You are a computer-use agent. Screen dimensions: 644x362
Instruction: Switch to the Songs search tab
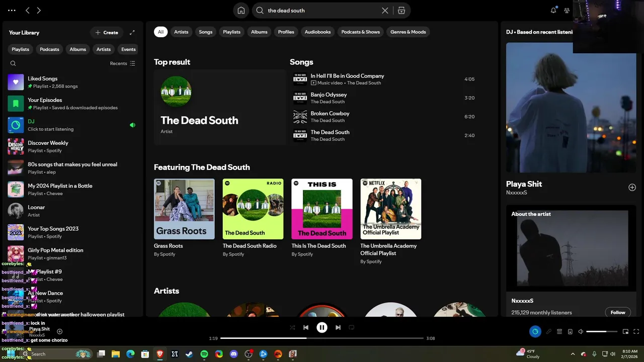206,32
